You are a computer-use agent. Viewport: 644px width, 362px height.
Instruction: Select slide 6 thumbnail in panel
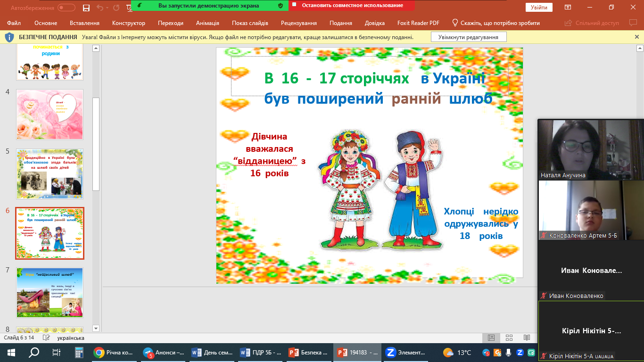50,233
